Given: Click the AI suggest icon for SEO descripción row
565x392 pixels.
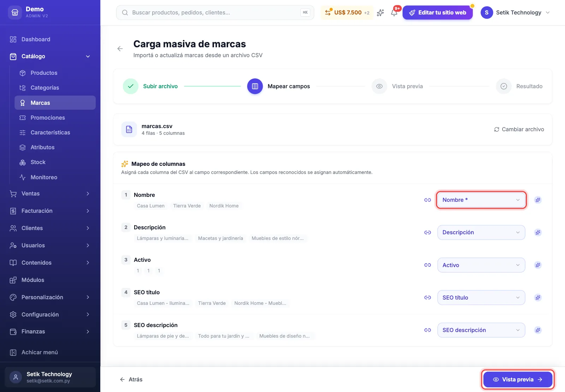Looking at the screenshot, I should 538,330.
